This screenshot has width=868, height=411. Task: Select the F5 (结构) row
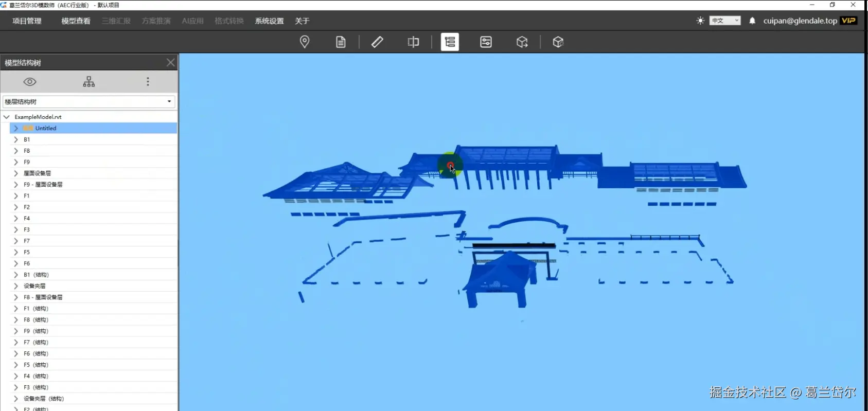tap(94, 365)
